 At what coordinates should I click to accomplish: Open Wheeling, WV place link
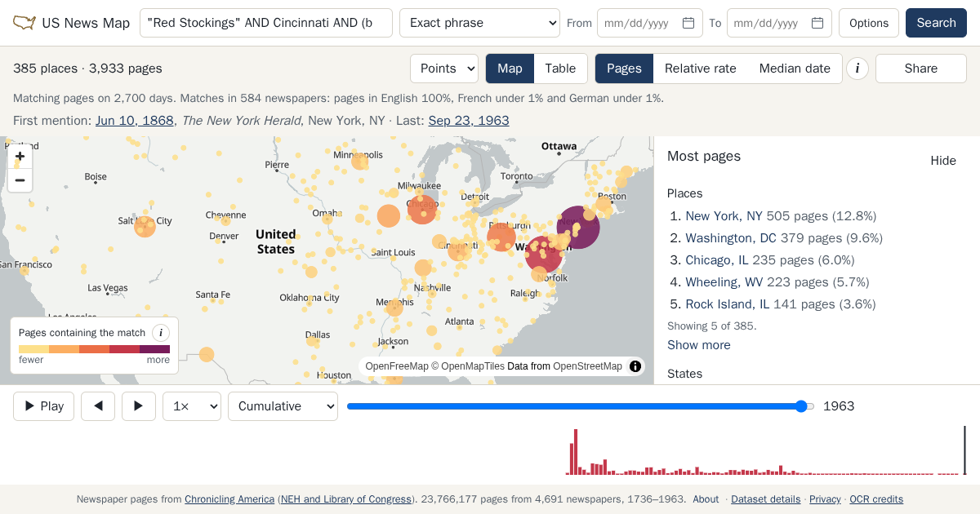click(724, 282)
